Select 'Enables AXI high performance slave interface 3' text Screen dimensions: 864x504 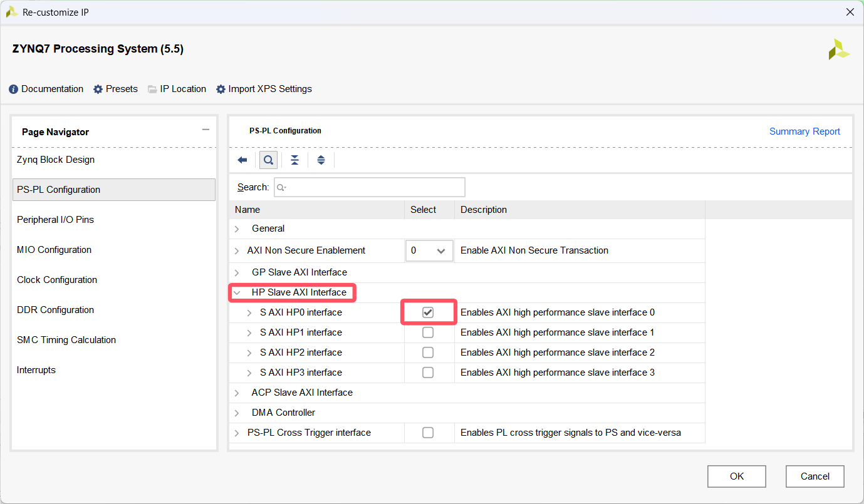[x=558, y=373]
